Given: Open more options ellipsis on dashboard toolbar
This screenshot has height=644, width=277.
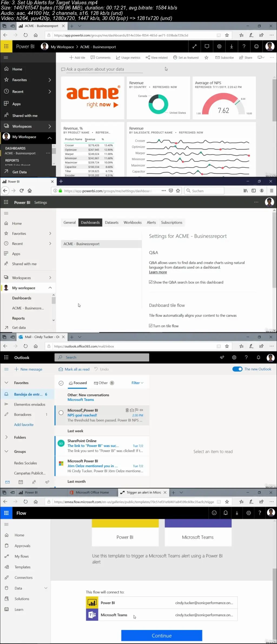Looking at the screenshot, I should (272, 57).
